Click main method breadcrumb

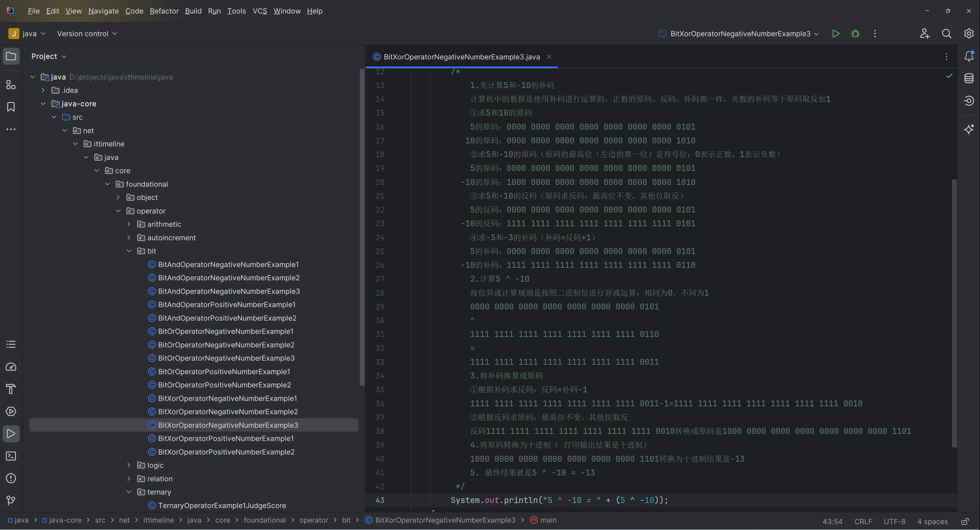tap(543, 520)
